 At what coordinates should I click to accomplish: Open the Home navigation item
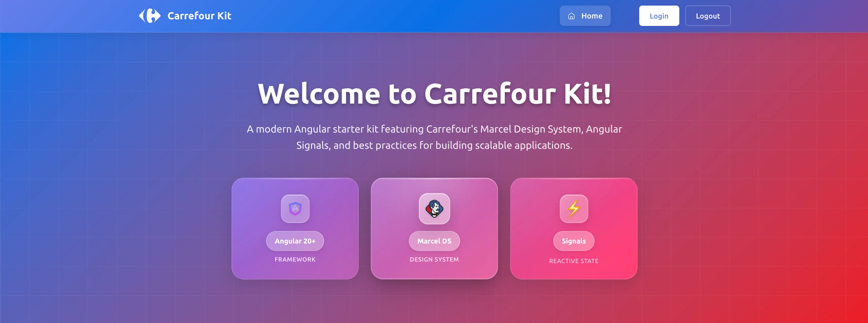point(585,16)
